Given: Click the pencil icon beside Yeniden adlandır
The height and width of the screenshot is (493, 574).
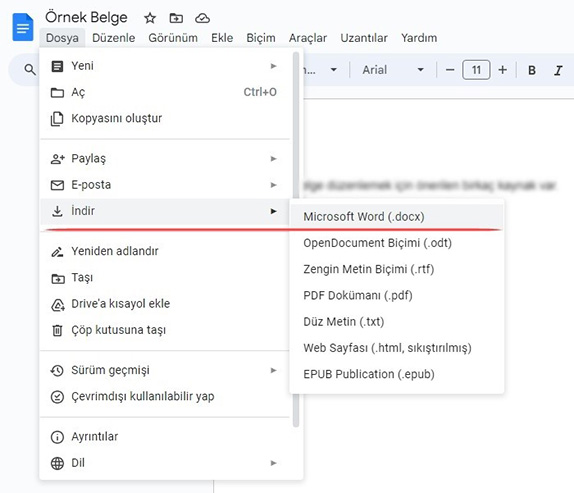Looking at the screenshot, I should pyautogui.click(x=57, y=252).
